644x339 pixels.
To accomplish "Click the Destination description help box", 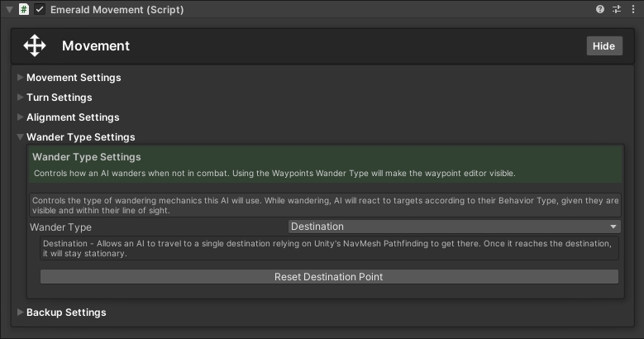I will 328,249.
